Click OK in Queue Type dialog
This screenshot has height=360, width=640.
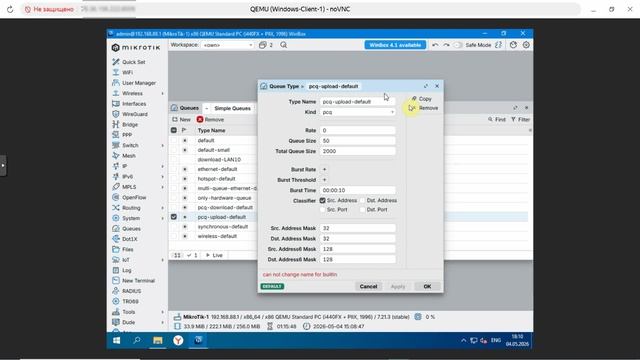[427, 286]
